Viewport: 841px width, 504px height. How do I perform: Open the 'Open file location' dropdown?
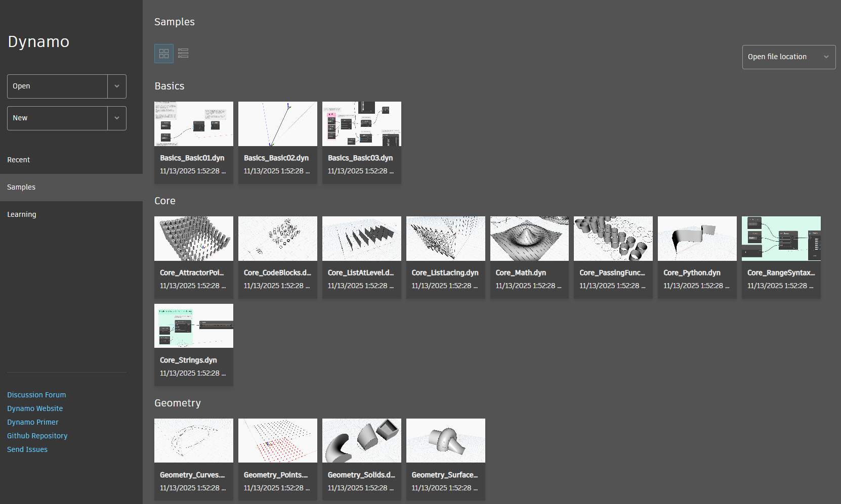[788, 57]
